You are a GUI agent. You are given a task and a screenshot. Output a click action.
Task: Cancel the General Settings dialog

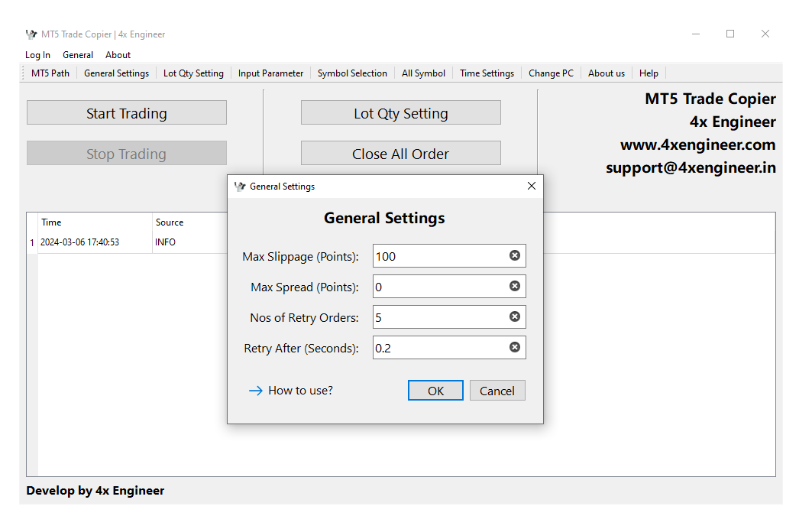(497, 391)
